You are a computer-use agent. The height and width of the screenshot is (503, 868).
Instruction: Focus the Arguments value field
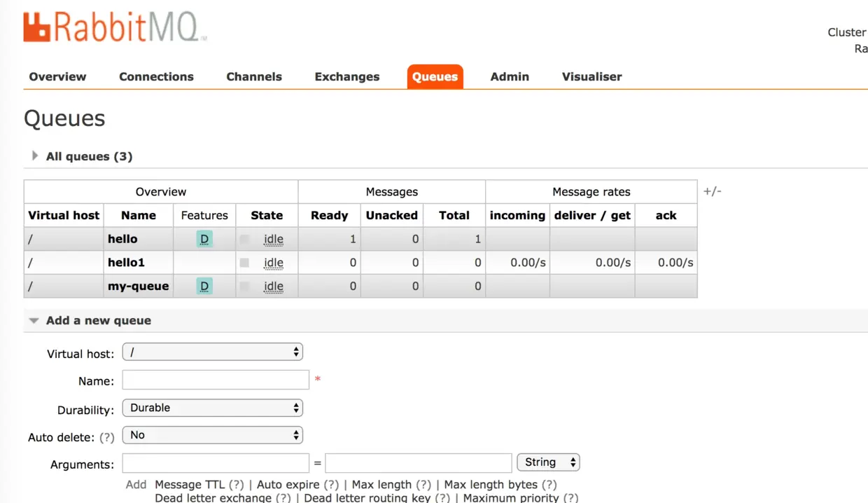419,462
